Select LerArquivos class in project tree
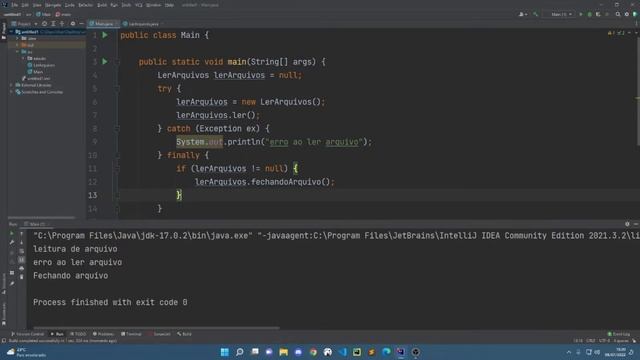640x360 pixels. (41, 65)
